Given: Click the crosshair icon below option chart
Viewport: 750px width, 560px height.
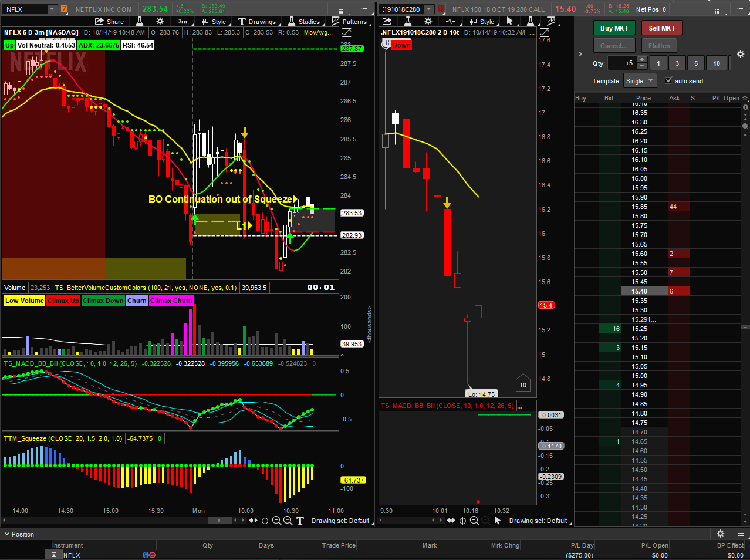Looking at the screenshot, I should (462, 521).
